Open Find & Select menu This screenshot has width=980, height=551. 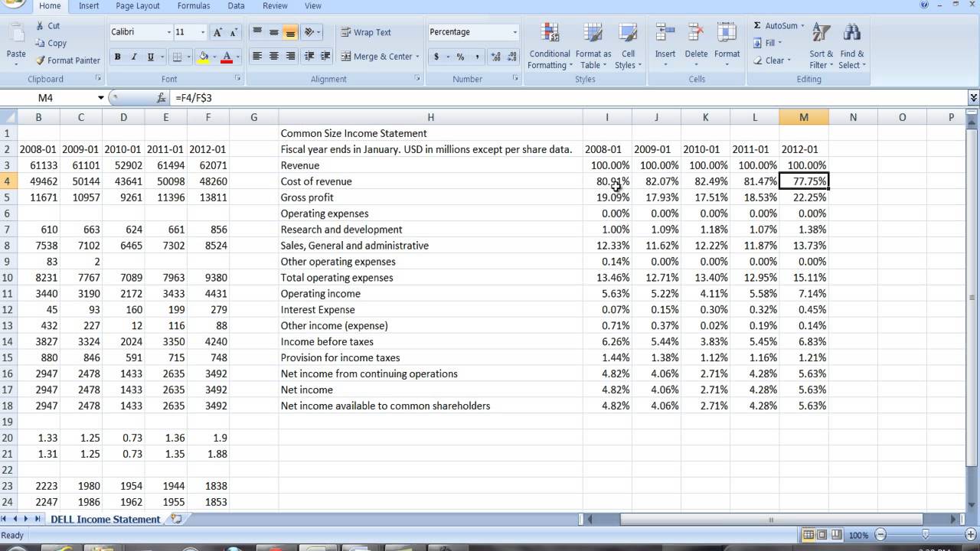click(852, 46)
